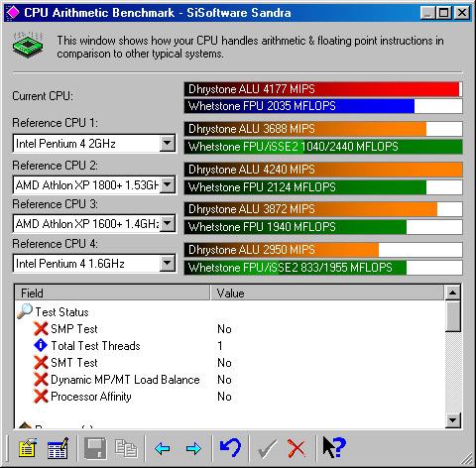The width and height of the screenshot is (476, 468).
Task: Click the AMD Athlon XP 1800+ combo box
Action: coord(94,184)
